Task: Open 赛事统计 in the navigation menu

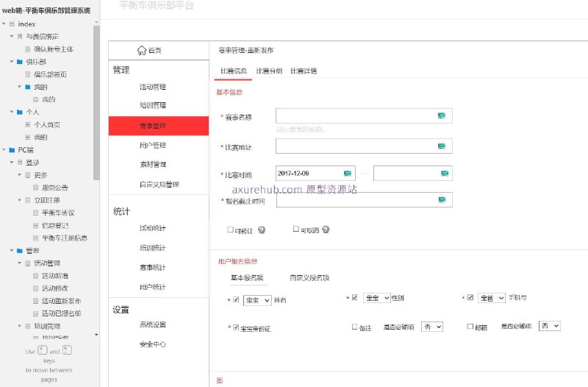Action: (x=153, y=267)
